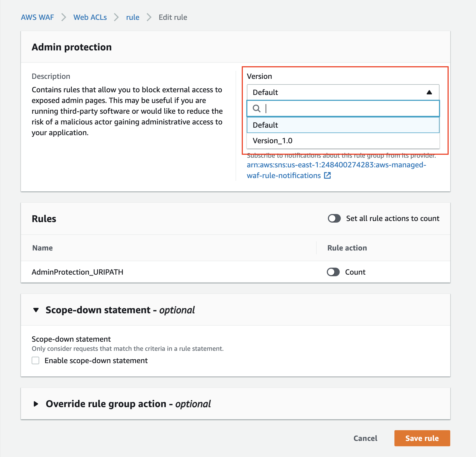Click the Rule action column header
Screen dimensions: 476x457
tap(347, 248)
